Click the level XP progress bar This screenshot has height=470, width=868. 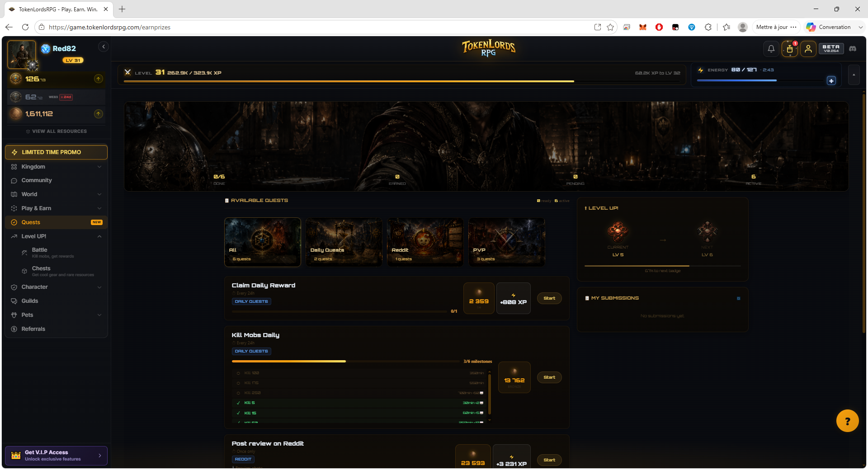click(x=402, y=81)
